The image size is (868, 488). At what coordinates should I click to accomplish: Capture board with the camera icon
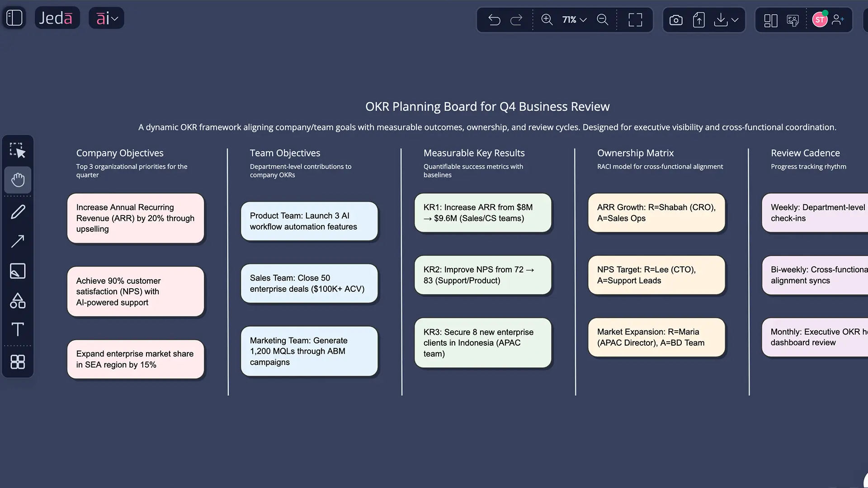click(676, 20)
